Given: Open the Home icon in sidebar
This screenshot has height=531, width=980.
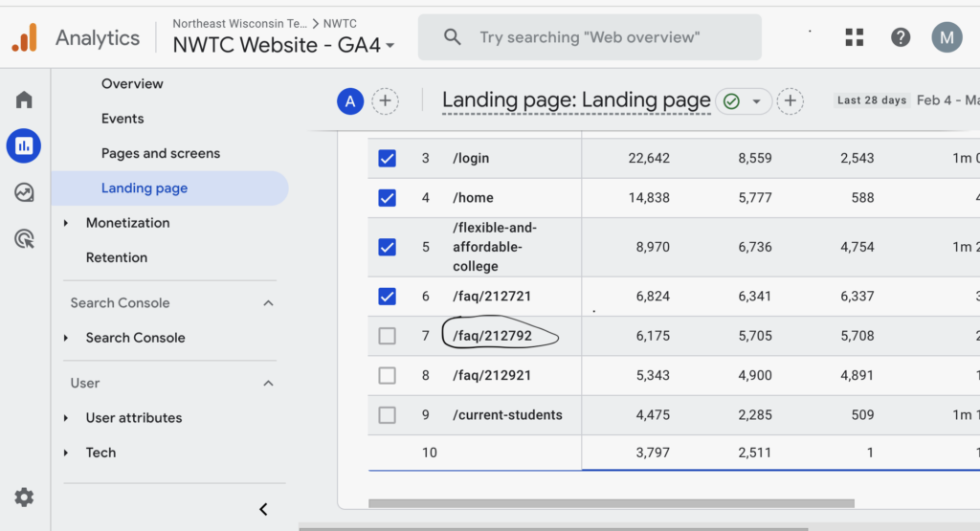Looking at the screenshot, I should point(24,100).
